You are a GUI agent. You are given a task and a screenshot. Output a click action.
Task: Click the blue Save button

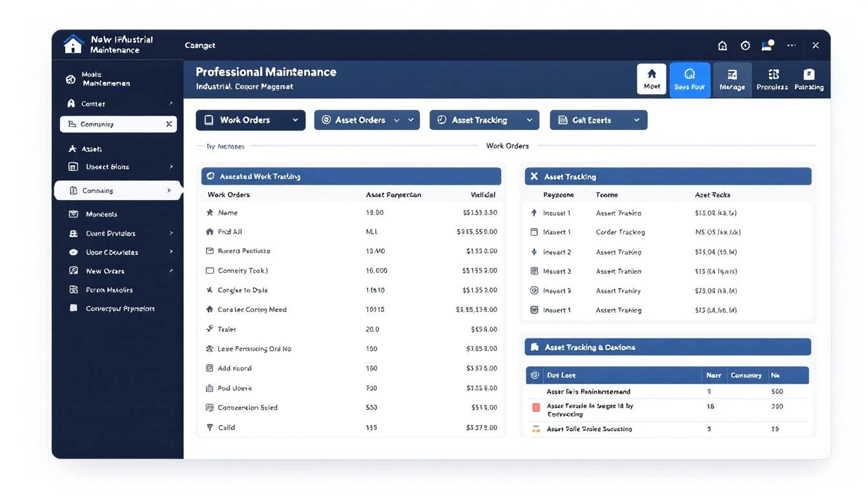tap(689, 79)
